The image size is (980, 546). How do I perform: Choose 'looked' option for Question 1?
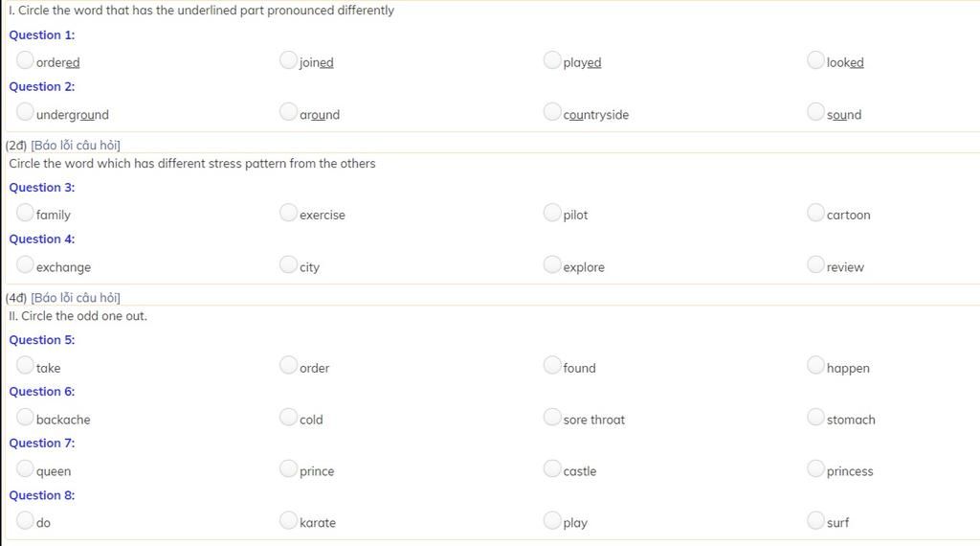click(815, 60)
